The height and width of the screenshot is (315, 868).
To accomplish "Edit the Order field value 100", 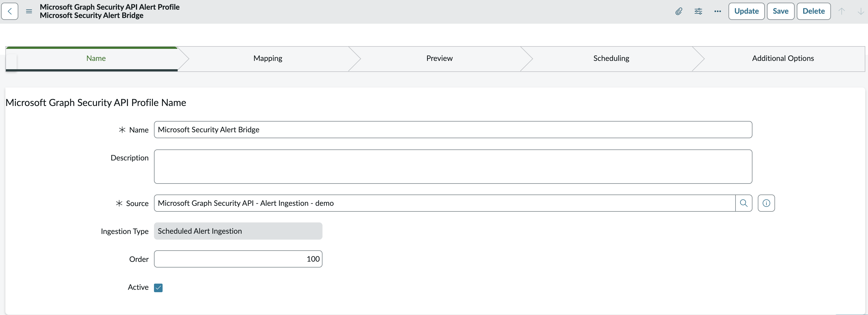I will pos(238,259).
